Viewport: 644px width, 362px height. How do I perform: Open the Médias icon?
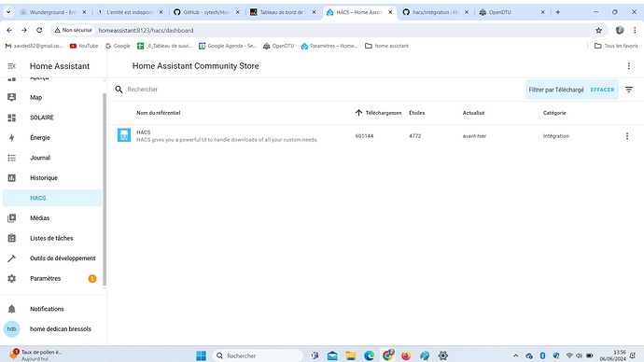pos(11,218)
